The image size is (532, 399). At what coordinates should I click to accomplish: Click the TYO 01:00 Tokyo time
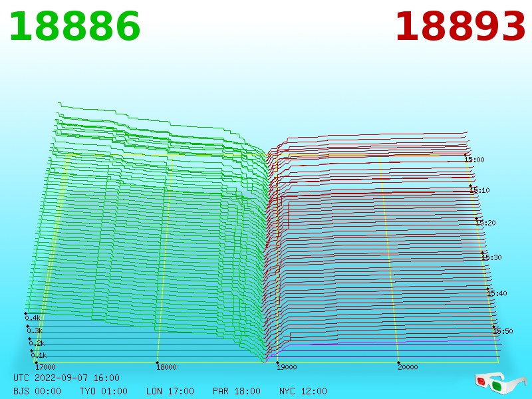(x=104, y=391)
